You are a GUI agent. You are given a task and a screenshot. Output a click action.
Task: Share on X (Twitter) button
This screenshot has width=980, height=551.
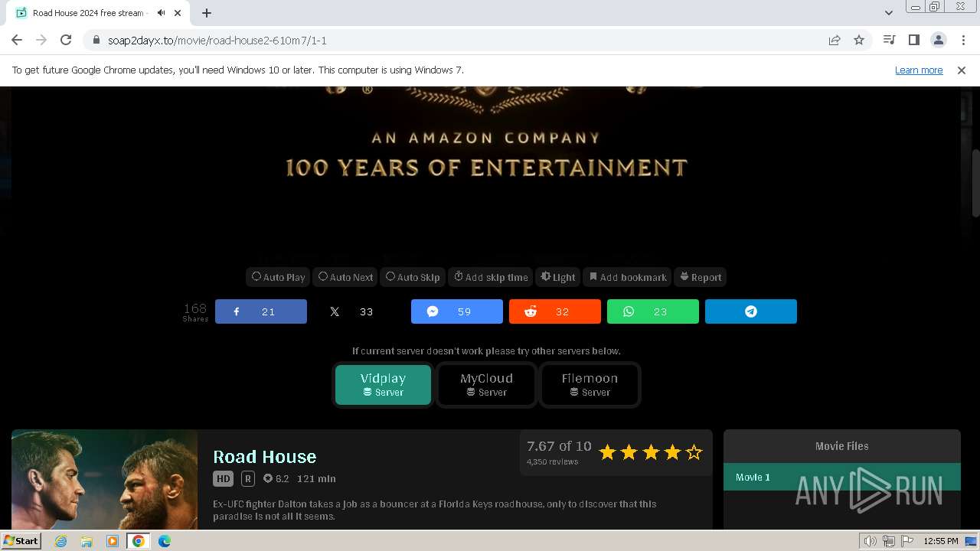click(359, 311)
